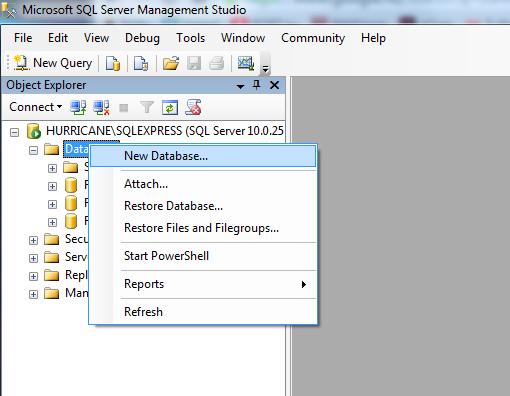This screenshot has width=510, height=396.
Task: Toggle auto-hide pin on Object Explorer
Action: tap(257, 85)
